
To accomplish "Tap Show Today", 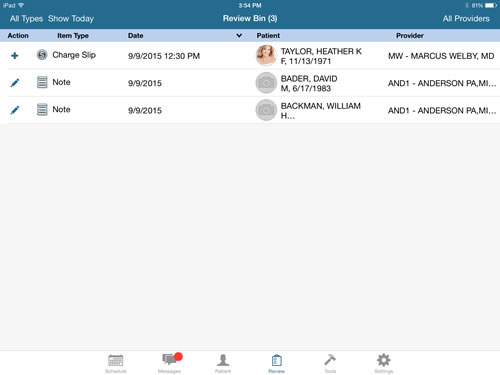I will 71,19.
